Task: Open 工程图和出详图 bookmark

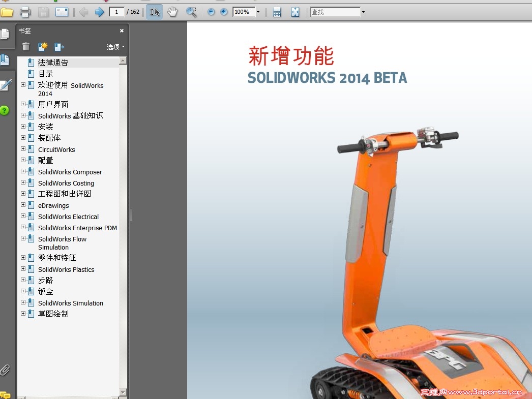Action: click(x=65, y=194)
